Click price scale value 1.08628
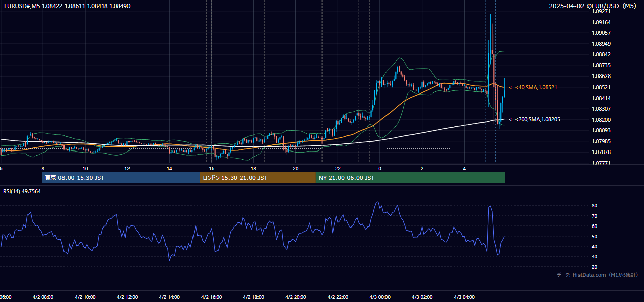Viewport: 644px width, 302px height. tap(601, 76)
